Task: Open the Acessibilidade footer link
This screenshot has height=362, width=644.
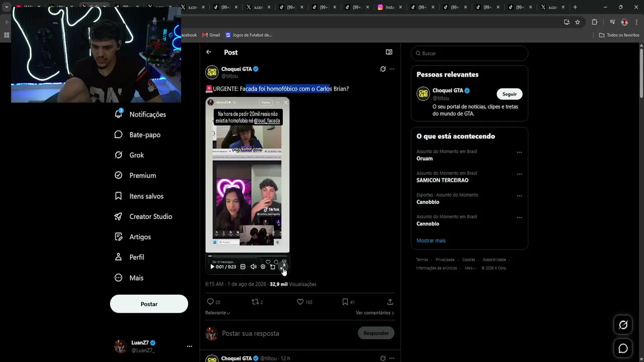Action: tap(495, 260)
